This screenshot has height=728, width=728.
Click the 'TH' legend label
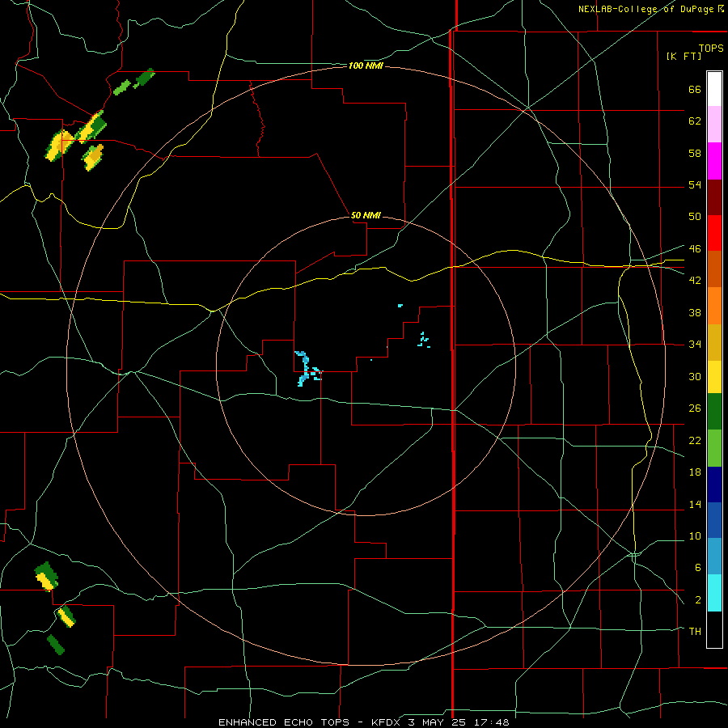point(695,631)
